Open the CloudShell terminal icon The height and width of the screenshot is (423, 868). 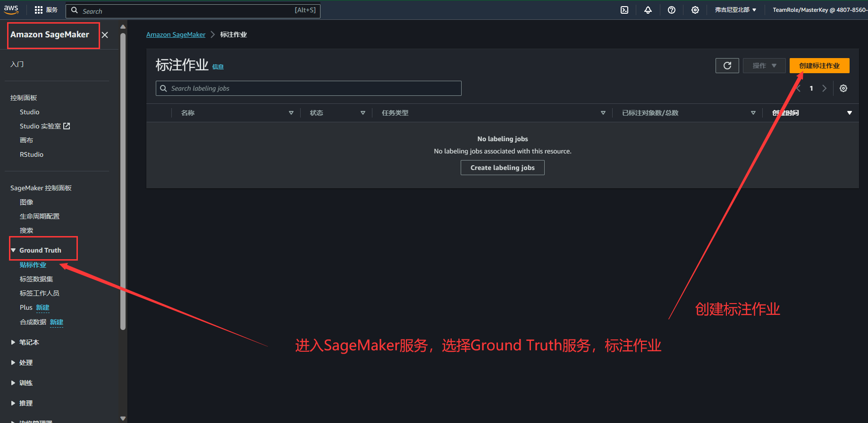(624, 10)
